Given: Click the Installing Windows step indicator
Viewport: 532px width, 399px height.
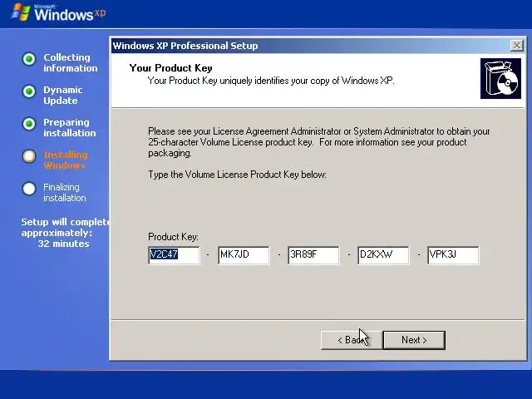Looking at the screenshot, I should coord(29,156).
